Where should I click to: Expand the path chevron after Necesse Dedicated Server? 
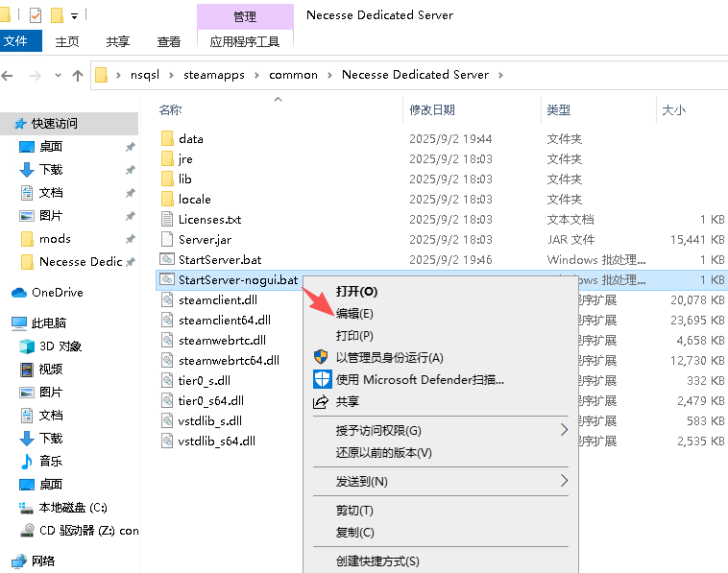pos(500,75)
